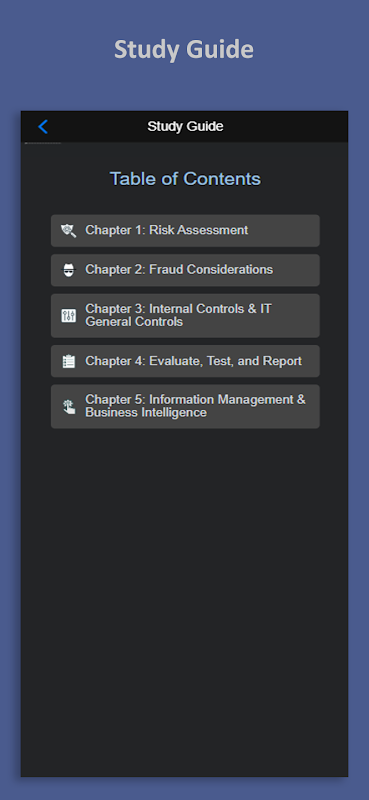Open Chapter 1: Risk Assessment

(185, 231)
